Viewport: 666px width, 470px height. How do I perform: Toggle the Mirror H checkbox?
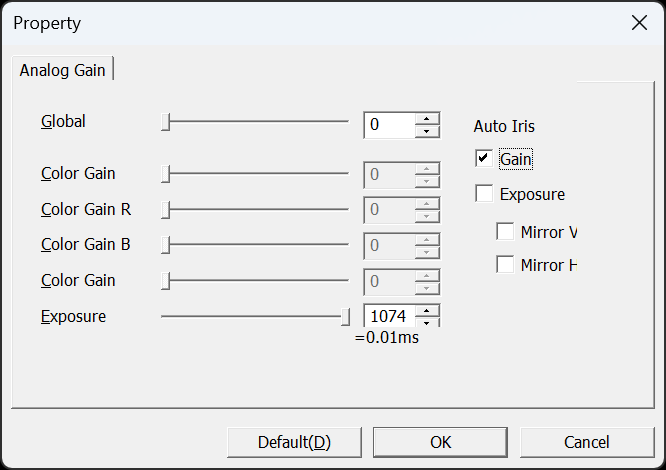click(505, 265)
